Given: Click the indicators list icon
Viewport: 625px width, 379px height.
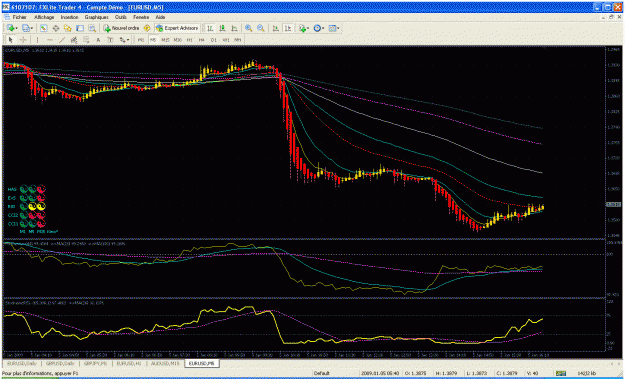Looking at the screenshot, I should pyautogui.click(x=303, y=28).
